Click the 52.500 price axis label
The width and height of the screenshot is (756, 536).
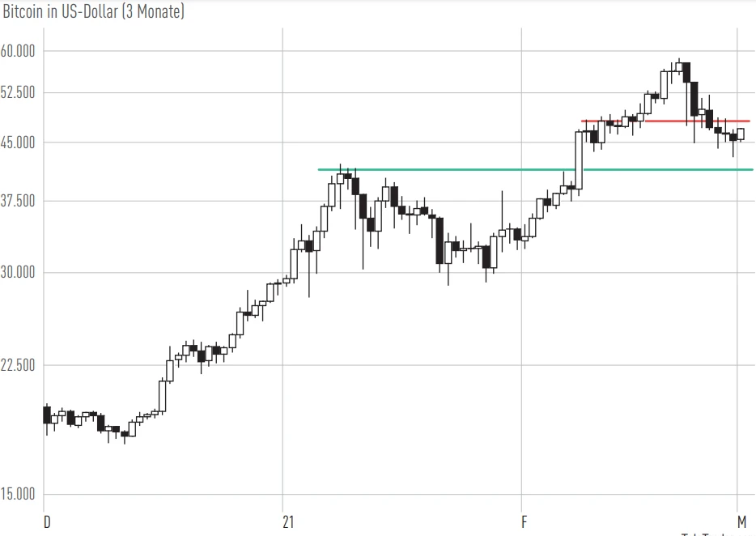[19, 92]
